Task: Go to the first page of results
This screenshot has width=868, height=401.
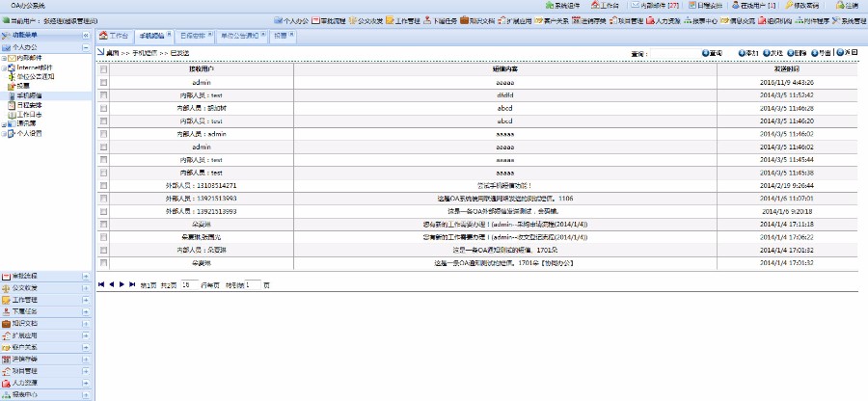Action: point(101,284)
